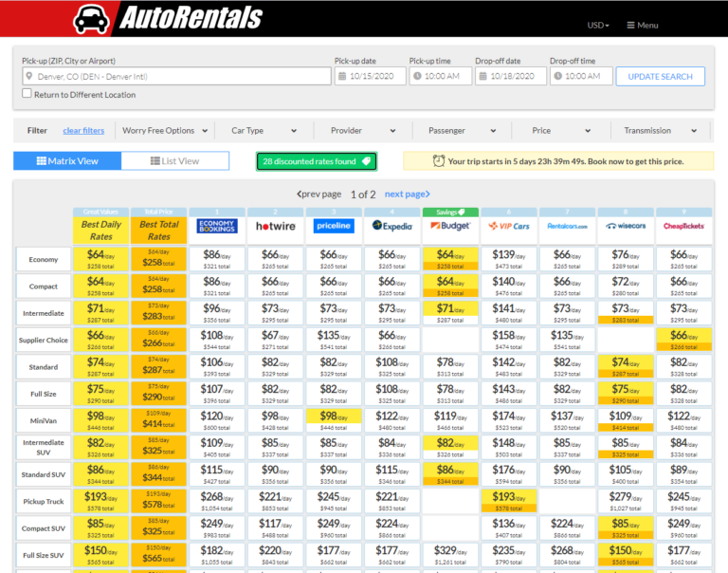Switch to List View tab
Screen dimensions: 728x573
175,160
